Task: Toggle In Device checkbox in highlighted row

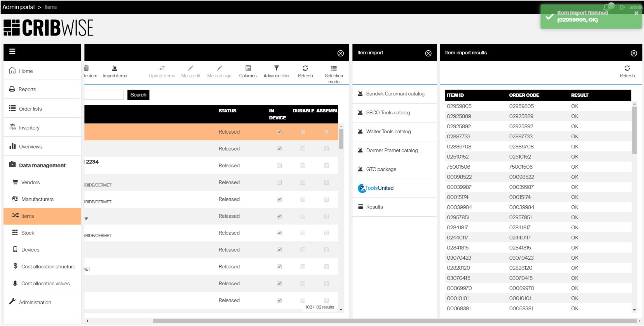Action: click(x=279, y=132)
